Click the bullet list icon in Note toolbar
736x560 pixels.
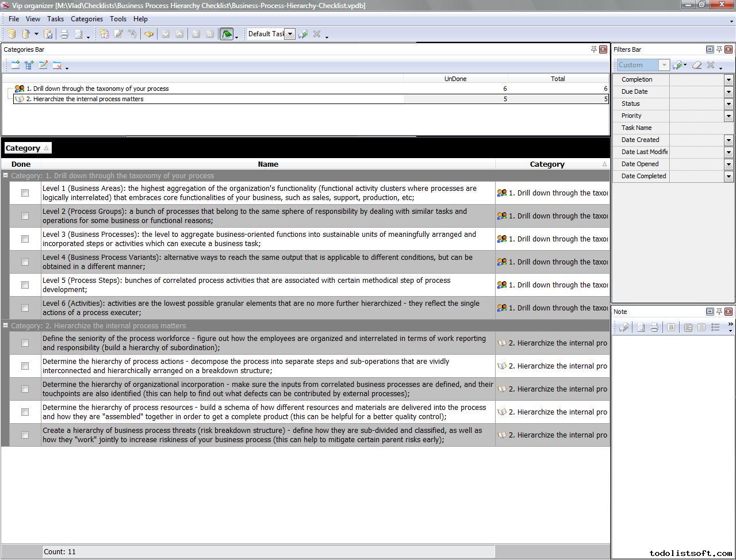point(715,327)
